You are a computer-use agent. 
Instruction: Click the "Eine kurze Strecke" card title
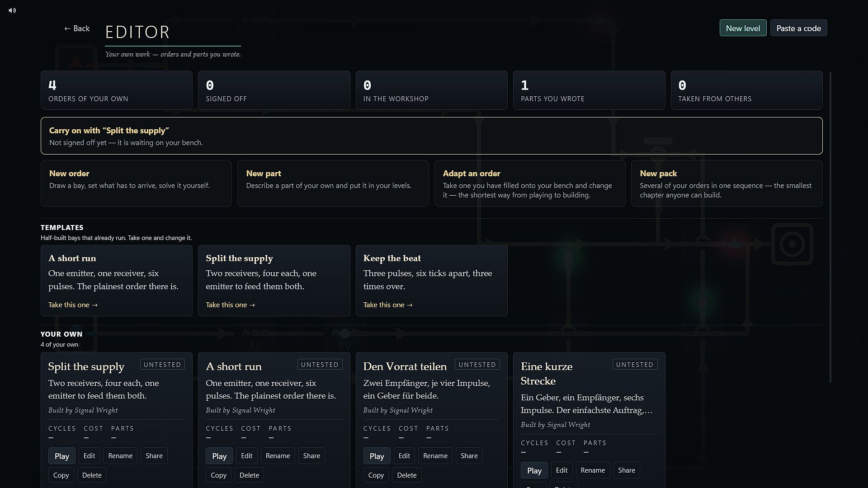[x=547, y=374]
